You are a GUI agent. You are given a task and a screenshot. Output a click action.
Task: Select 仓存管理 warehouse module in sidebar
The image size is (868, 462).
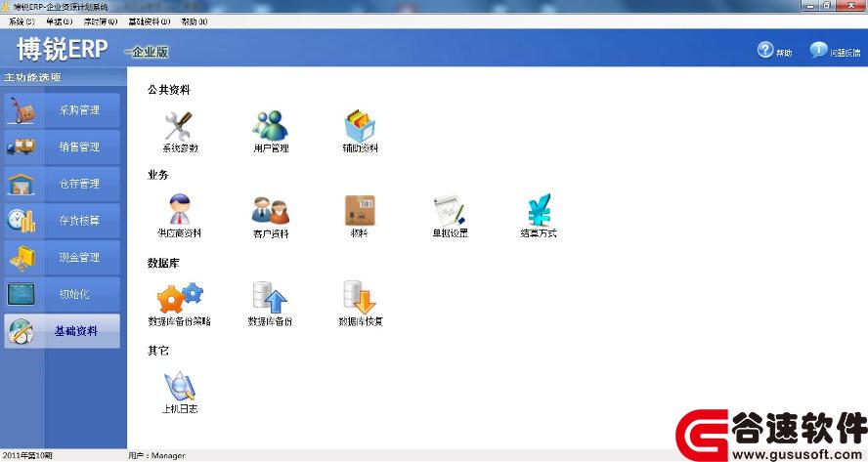click(x=62, y=184)
